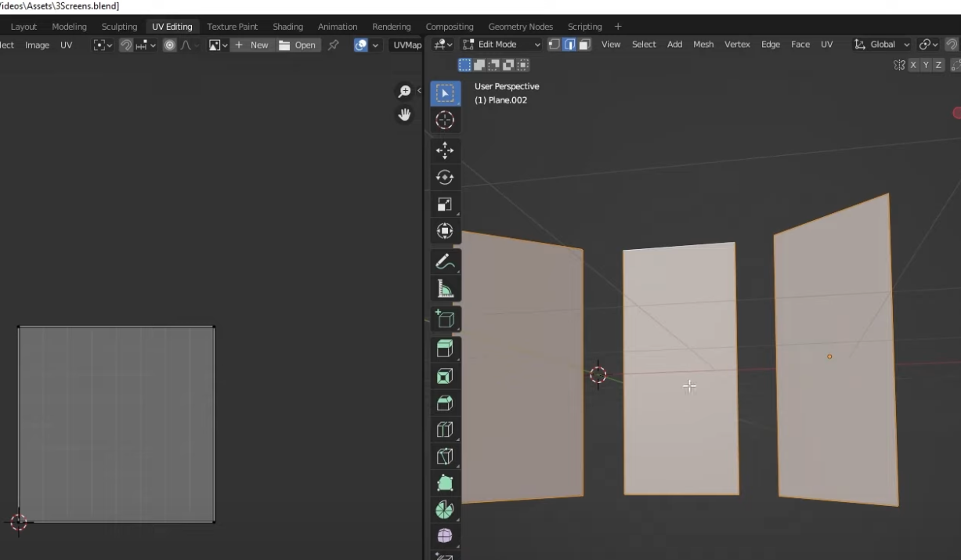Open the Mesh menu
This screenshot has width=961, height=560.
(x=703, y=45)
